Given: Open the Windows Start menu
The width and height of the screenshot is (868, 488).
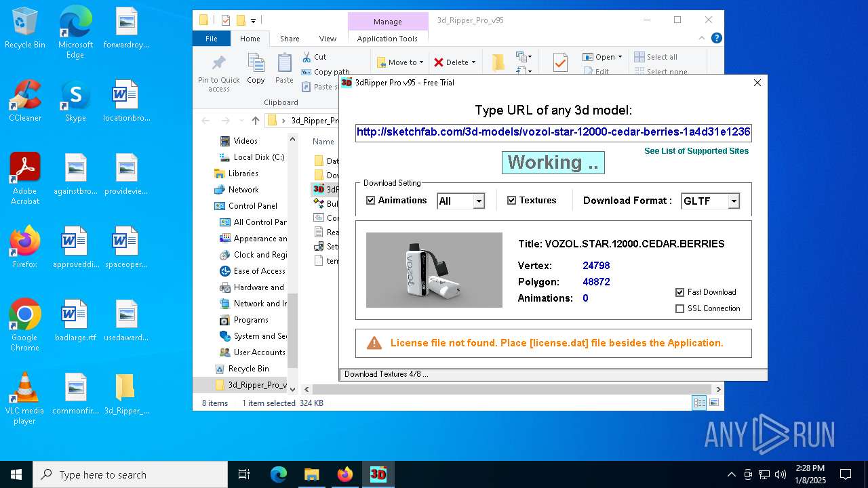Looking at the screenshot, I should coord(16,474).
